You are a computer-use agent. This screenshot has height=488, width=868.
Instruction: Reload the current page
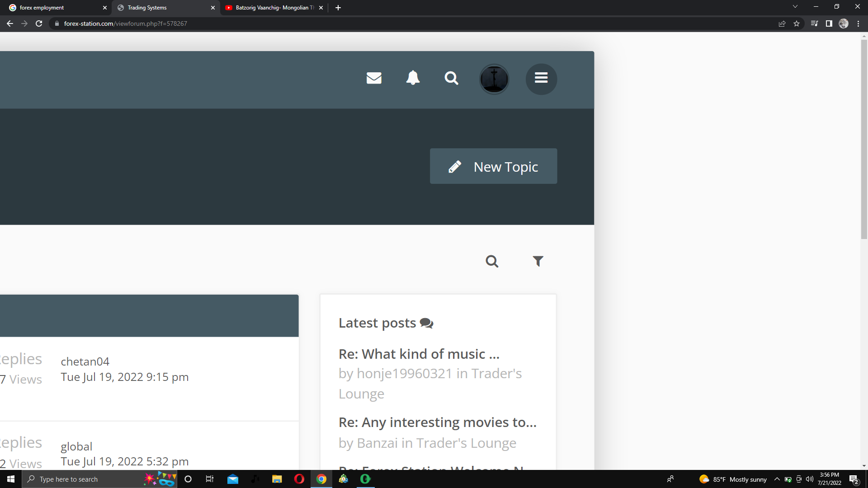tap(39, 23)
